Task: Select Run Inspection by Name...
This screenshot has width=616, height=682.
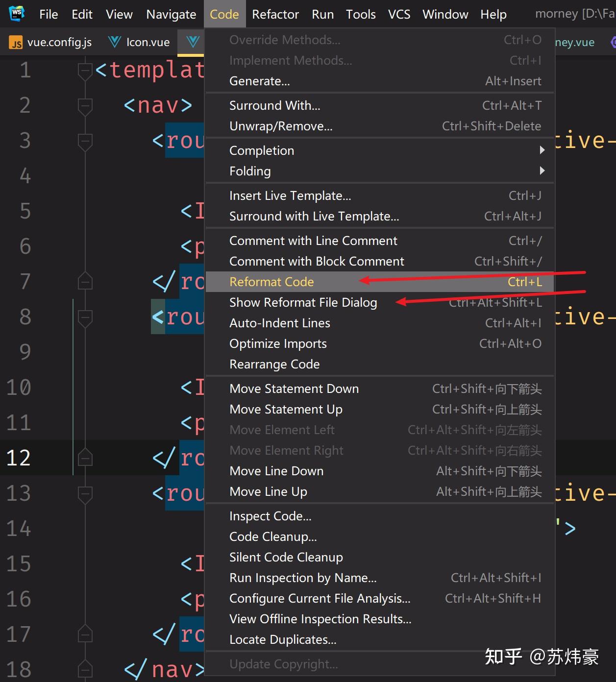Action: (x=380, y=578)
